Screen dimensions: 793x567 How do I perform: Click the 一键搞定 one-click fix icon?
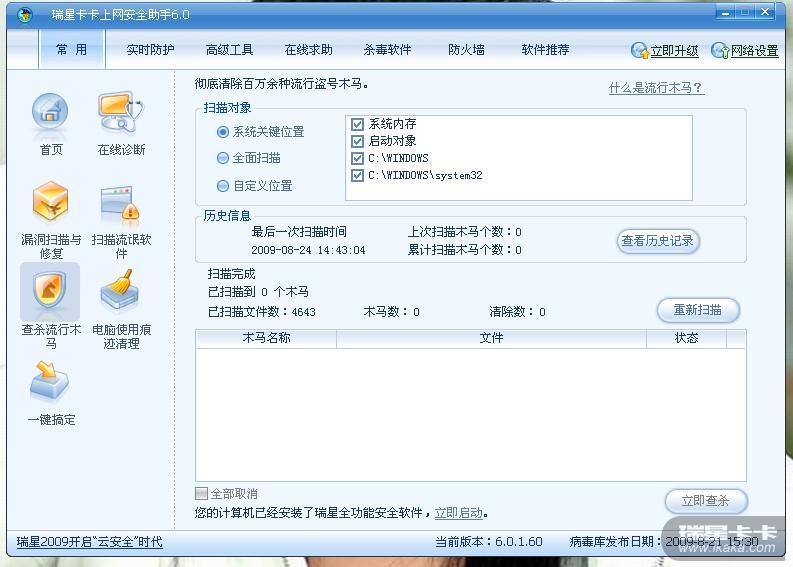coord(49,380)
